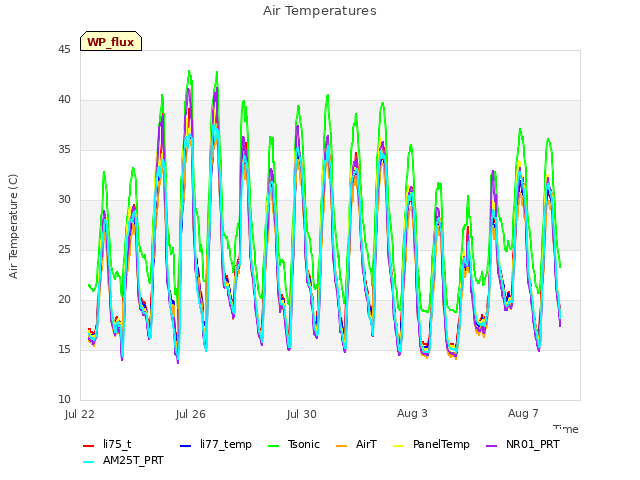640x480 pixels.
Task: Click the WP_flux annotation label
Action: 111,42
